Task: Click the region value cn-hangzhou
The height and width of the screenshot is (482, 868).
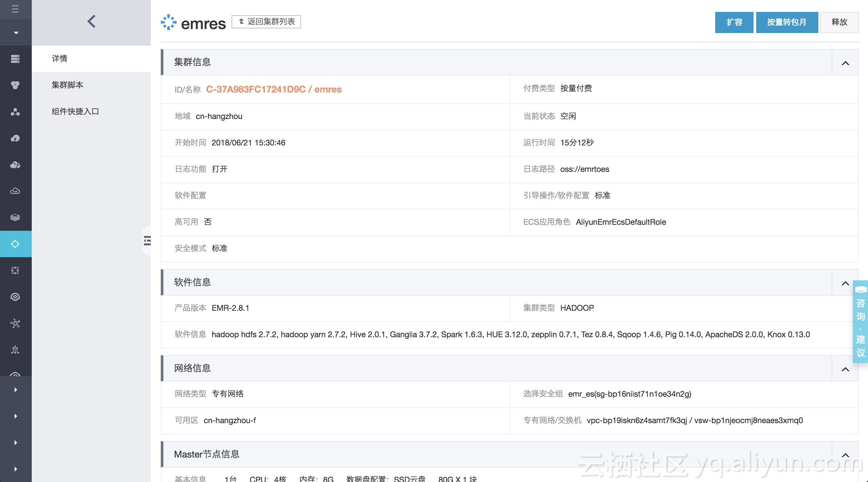Action: [x=219, y=116]
